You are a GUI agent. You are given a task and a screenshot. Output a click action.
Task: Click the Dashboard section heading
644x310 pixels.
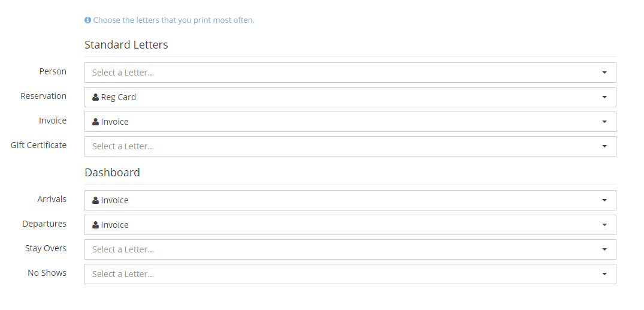coord(112,173)
